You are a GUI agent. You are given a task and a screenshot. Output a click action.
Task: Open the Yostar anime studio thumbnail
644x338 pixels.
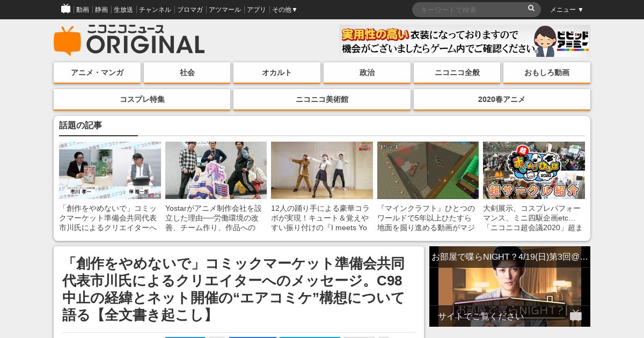pos(216,170)
